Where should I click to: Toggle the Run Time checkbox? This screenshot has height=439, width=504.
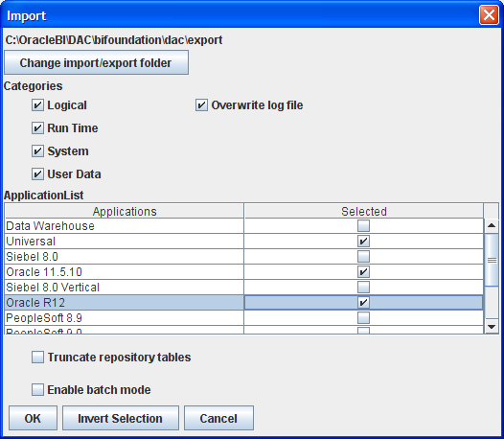[x=37, y=128]
